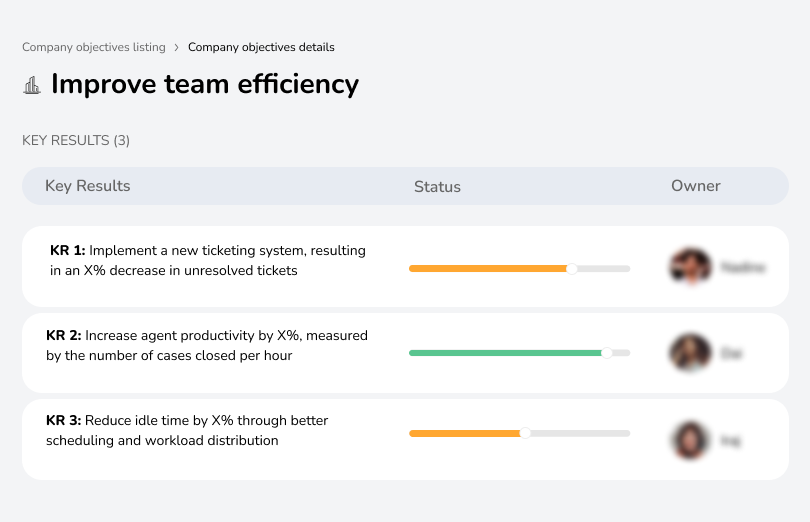Open KR 2 agent productivity row
810x522 pixels.
pyautogui.click(x=405, y=353)
